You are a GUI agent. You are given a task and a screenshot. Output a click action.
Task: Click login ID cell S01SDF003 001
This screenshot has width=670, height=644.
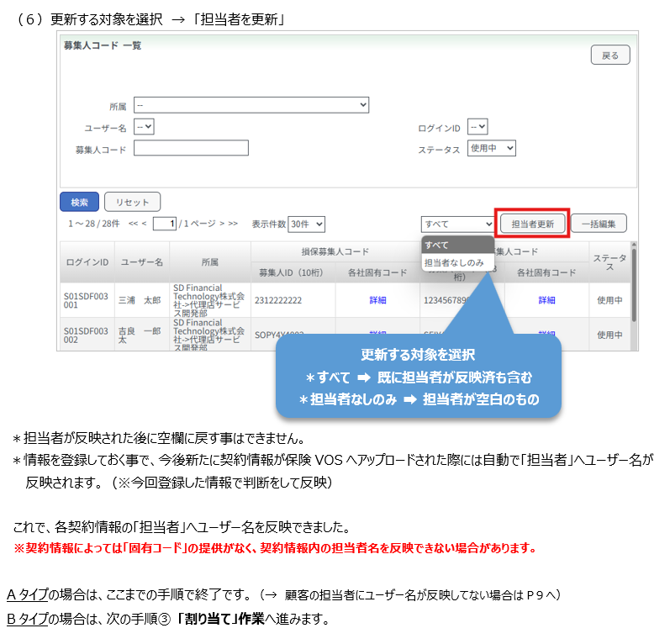pyautogui.click(x=86, y=300)
